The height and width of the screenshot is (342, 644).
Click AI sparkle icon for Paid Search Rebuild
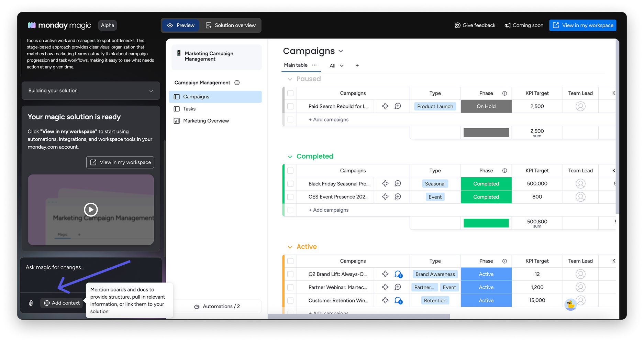click(385, 106)
